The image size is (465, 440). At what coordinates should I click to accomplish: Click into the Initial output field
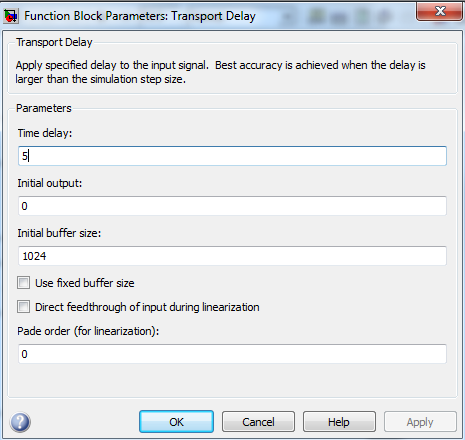pos(232,206)
